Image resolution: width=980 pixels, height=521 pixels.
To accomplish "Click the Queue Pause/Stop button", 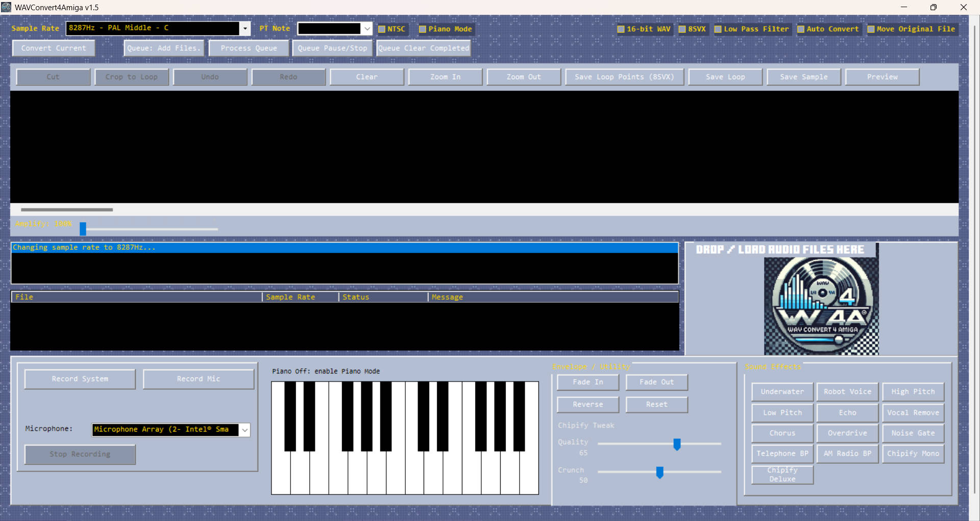I will pyautogui.click(x=332, y=48).
